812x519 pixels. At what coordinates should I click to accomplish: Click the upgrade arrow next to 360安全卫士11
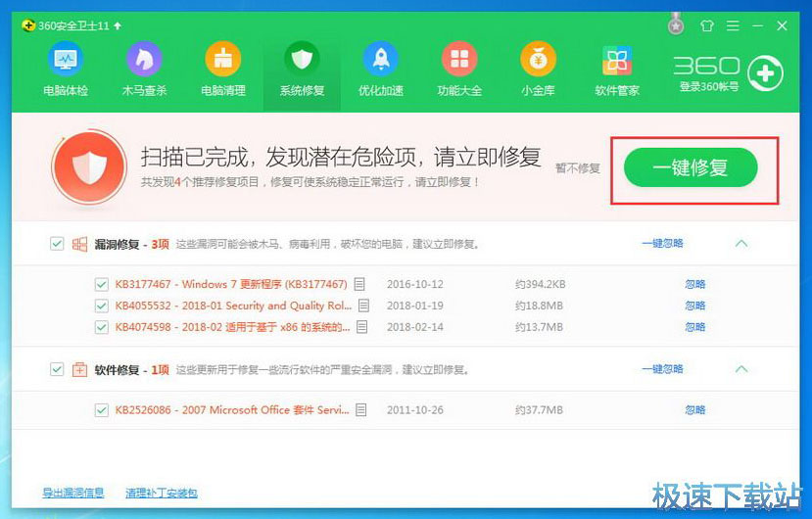point(119,25)
